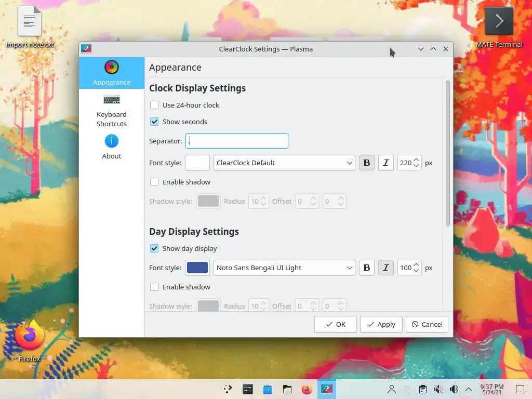Screen dimensions: 532x399
Task: Select ClearClock Settings taskbar entry
Action: [327, 389]
